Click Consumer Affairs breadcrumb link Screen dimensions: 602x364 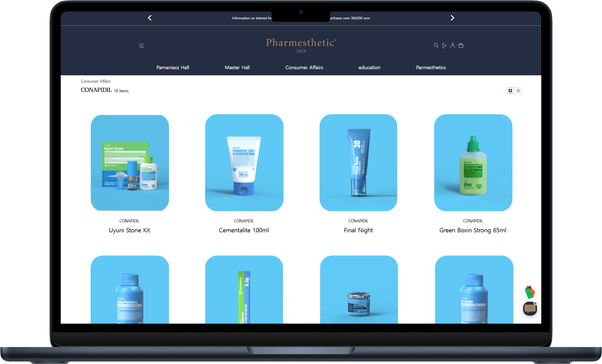point(96,81)
